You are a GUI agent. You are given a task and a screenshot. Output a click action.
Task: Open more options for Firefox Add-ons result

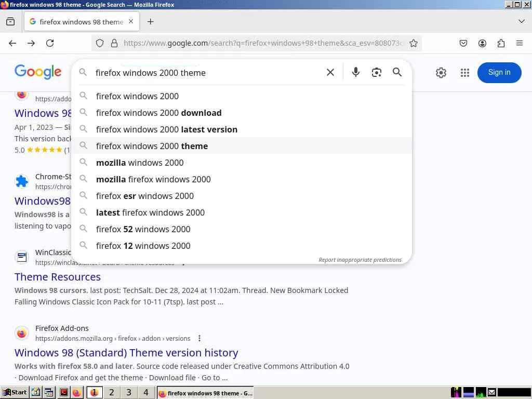(199, 338)
